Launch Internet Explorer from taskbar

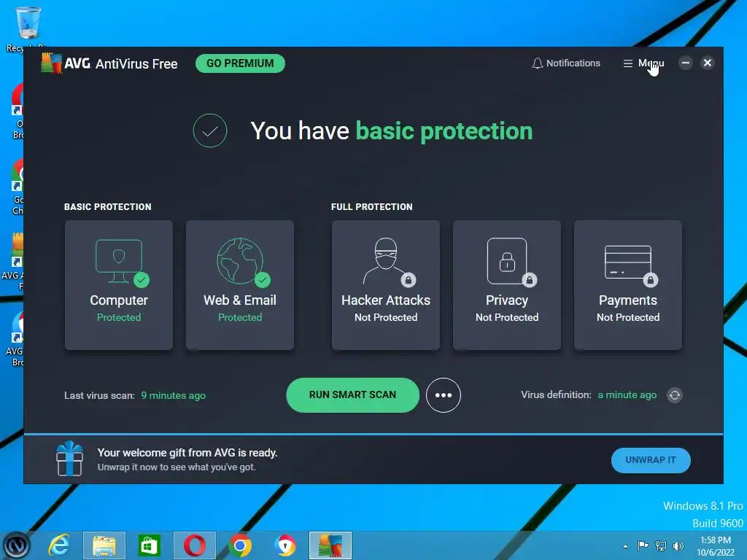point(59,545)
